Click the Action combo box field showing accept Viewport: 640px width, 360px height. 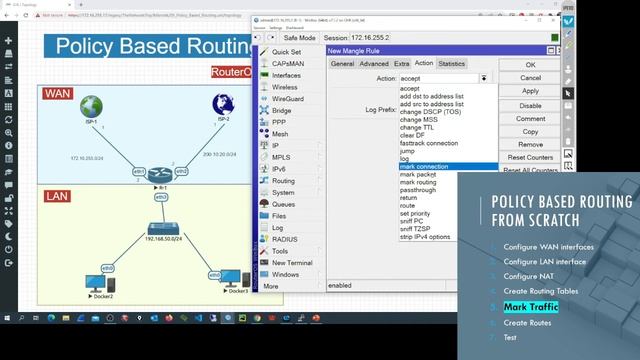[x=439, y=78]
